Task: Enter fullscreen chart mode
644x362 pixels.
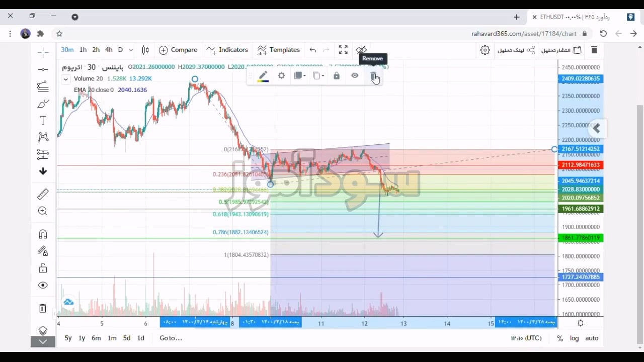Action: click(343, 50)
